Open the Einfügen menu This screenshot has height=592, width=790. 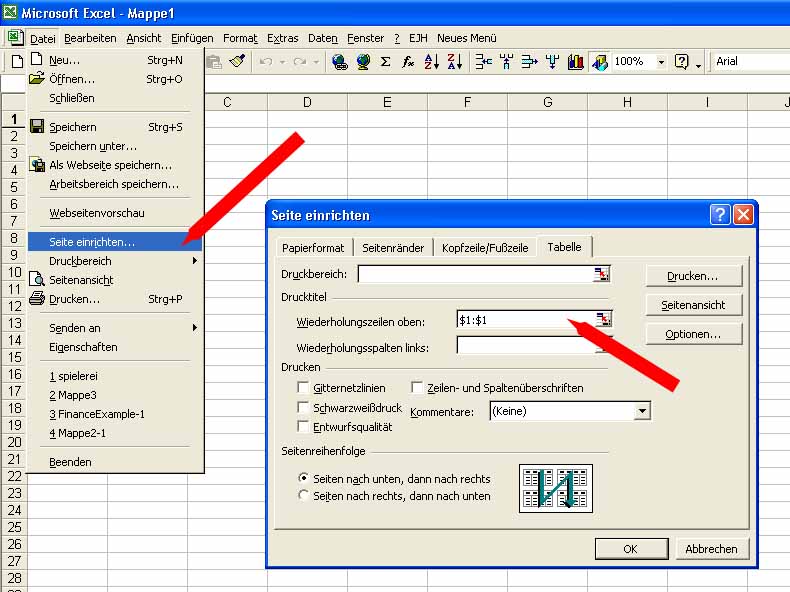[x=192, y=38]
